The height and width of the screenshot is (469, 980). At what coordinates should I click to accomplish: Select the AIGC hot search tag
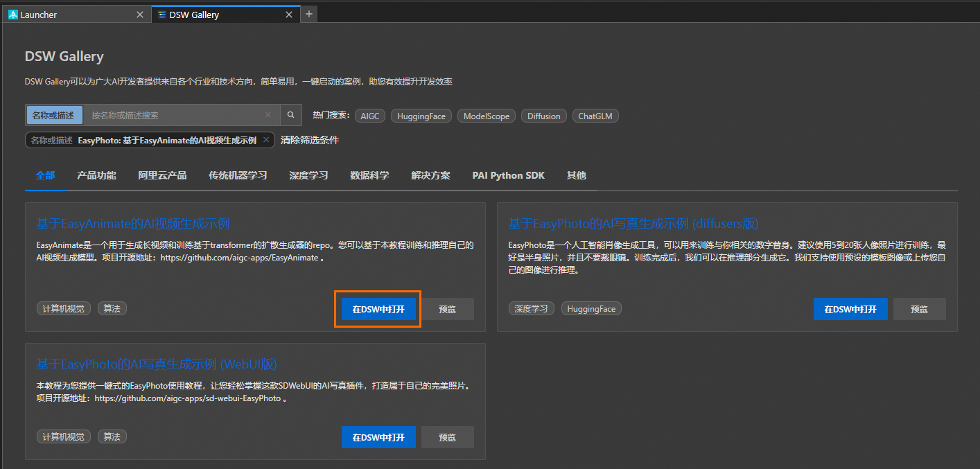pyautogui.click(x=370, y=116)
